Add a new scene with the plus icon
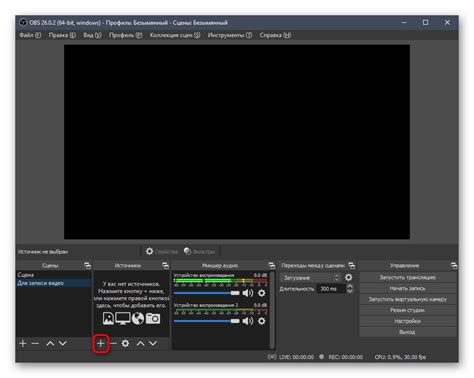 point(23,343)
